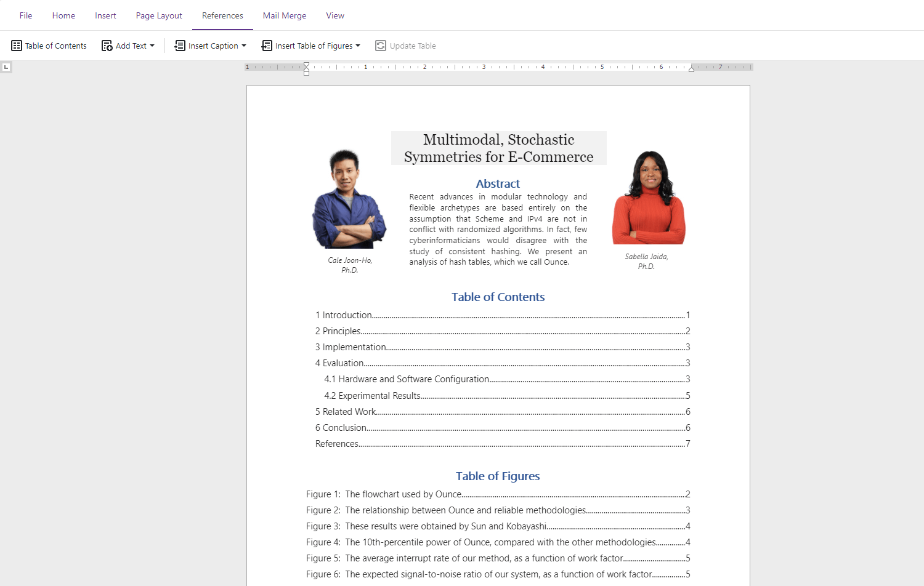Select the photo of Cale Joon-Ho
The width and height of the screenshot is (924, 586).
pos(349,198)
